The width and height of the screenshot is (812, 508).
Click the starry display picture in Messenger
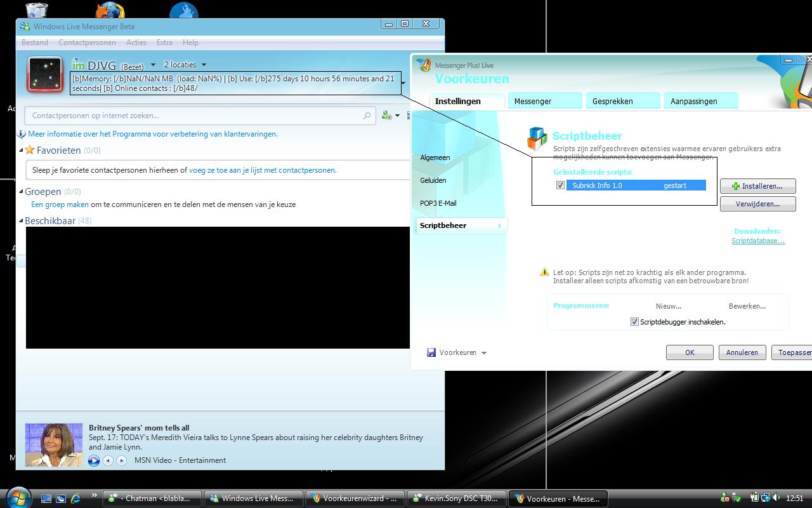tap(44, 74)
